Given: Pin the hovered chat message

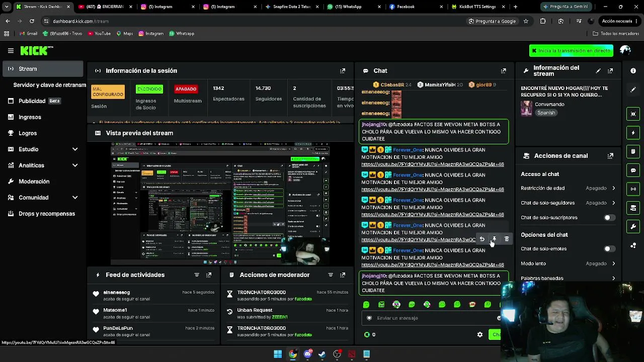Looking at the screenshot, I should tap(494, 239).
